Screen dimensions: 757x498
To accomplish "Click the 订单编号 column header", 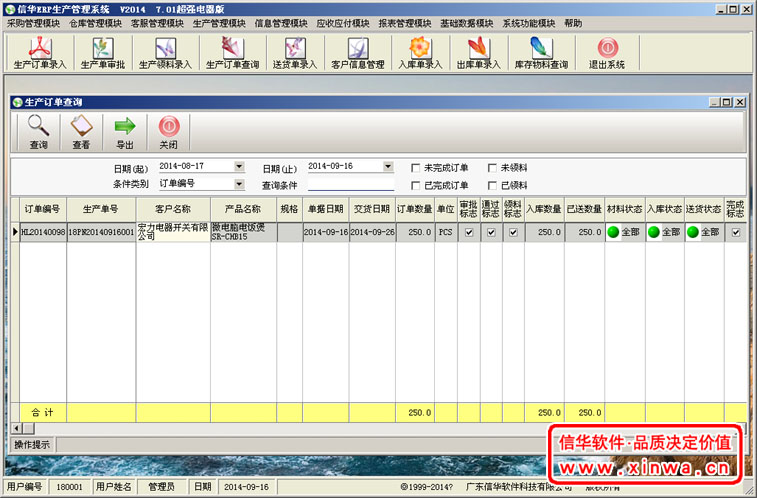I will 43,209.
